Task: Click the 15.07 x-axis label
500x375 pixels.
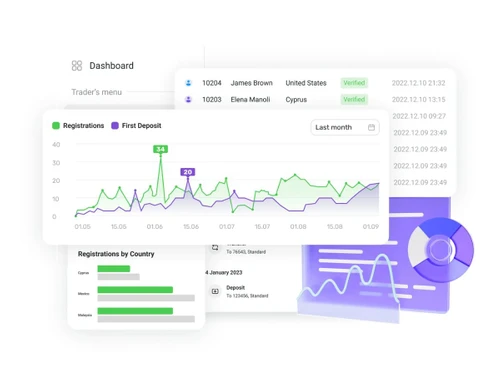Action: click(262, 227)
